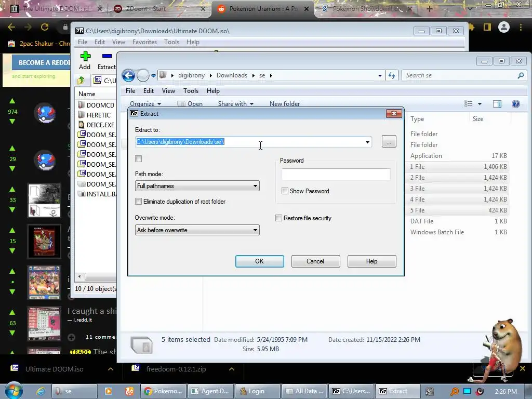Open the Chrome profile avatar
This screenshot has width=532, height=399.
(x=504, y=27)
